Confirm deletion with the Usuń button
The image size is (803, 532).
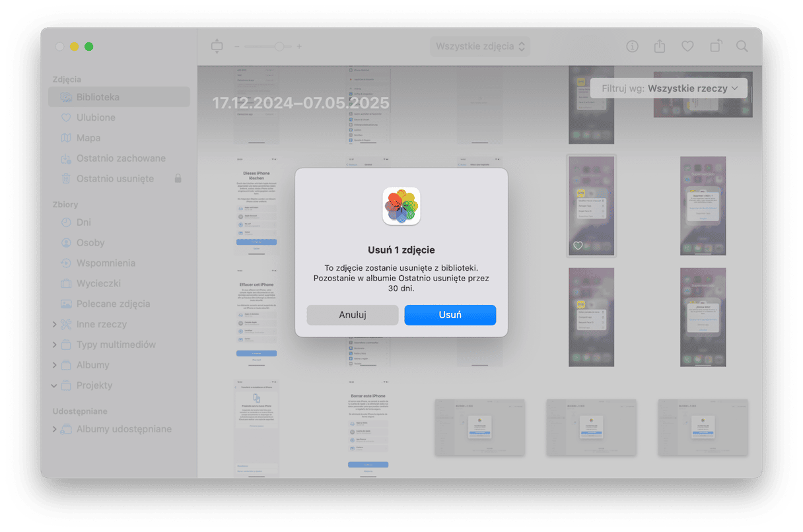tap(450, 315)
